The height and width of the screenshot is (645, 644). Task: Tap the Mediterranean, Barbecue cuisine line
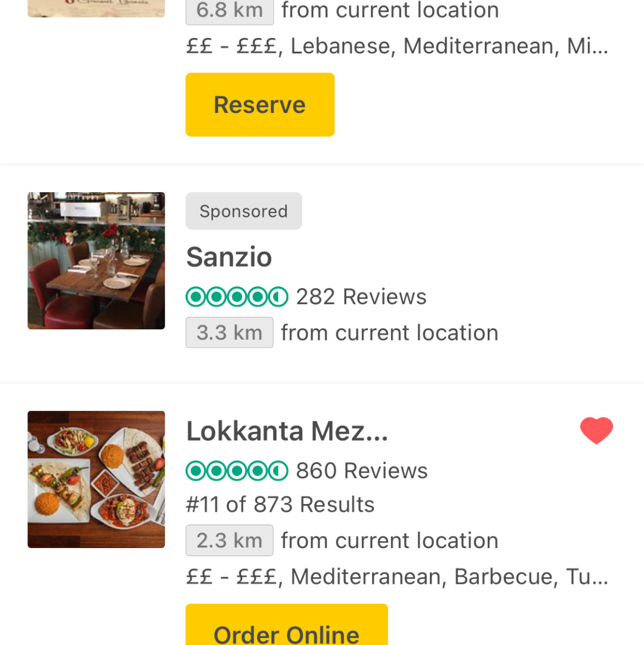pos(396,577)
